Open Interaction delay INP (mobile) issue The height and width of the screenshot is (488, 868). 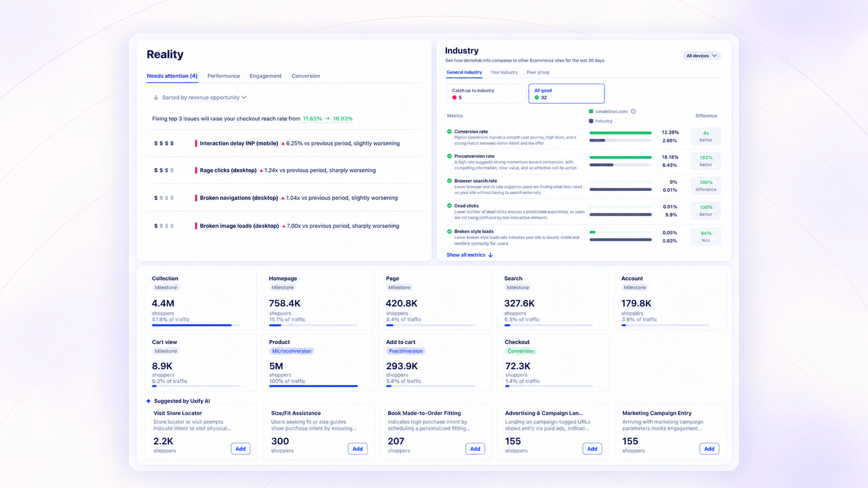point(284,143)
